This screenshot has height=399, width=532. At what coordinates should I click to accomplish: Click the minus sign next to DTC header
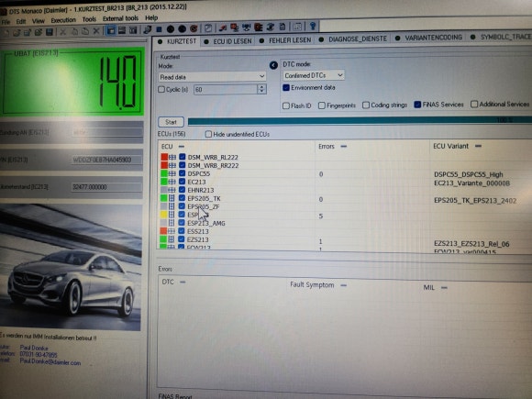183,282
